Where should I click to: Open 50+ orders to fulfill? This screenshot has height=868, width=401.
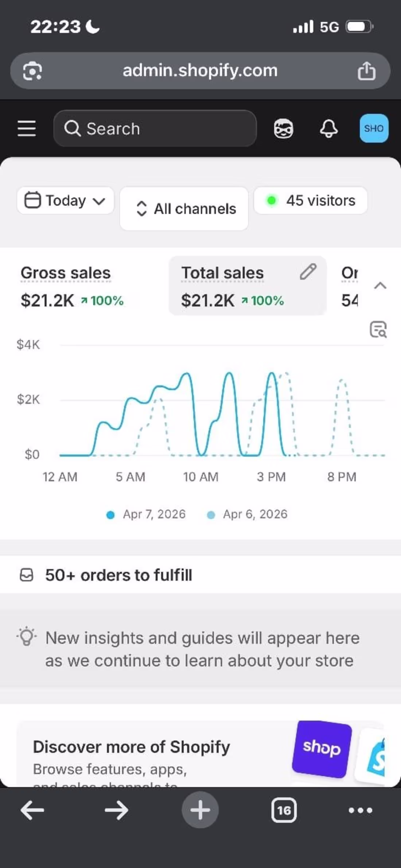click(x=200, y=575)
